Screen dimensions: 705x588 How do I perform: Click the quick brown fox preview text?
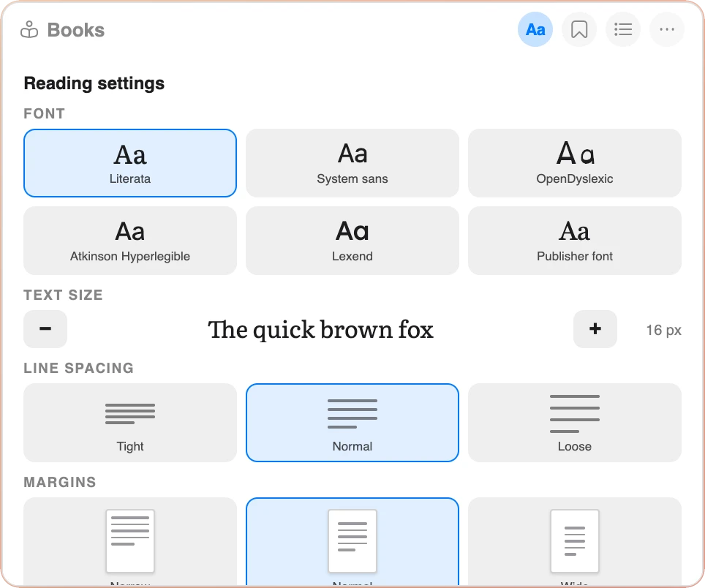320,330
